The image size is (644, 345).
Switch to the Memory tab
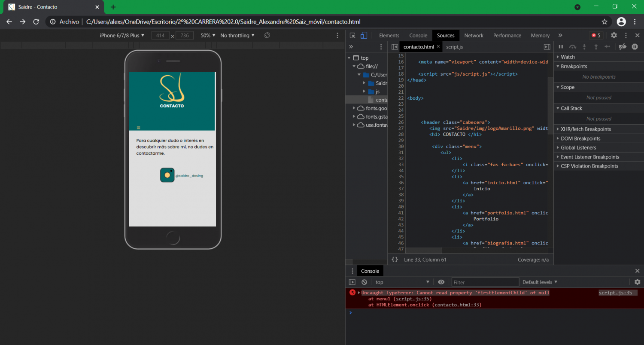(540, 36)
